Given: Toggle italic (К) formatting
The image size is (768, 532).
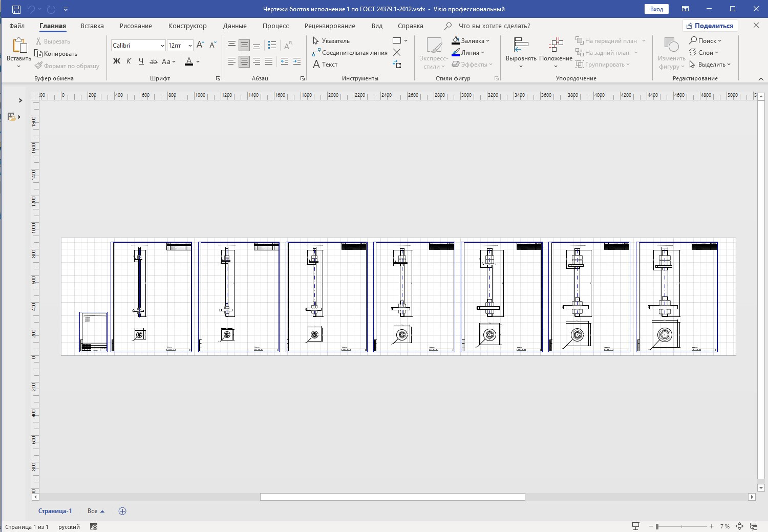Looking at the screenshot, I should 129,61.
